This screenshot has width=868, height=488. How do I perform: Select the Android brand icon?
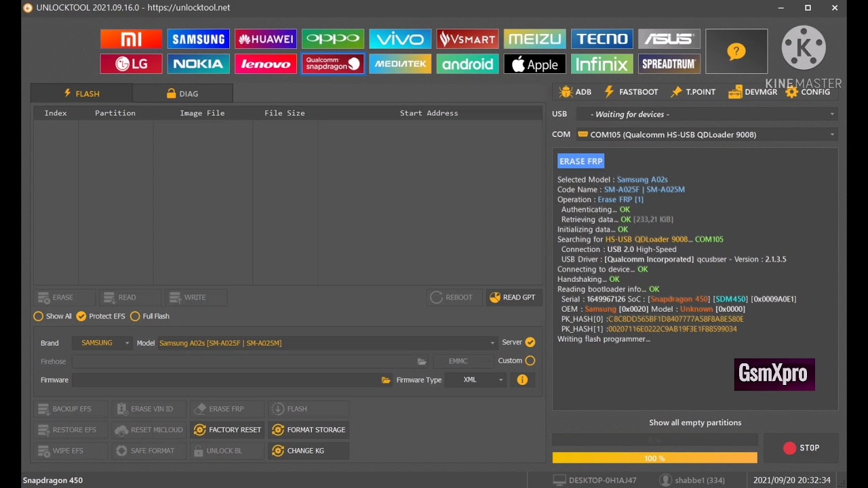[467, 64]
